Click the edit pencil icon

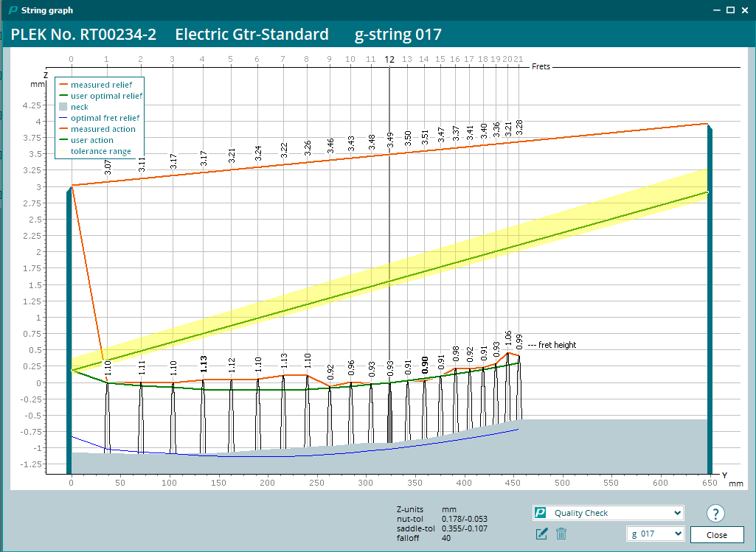(x=541, y=534)
